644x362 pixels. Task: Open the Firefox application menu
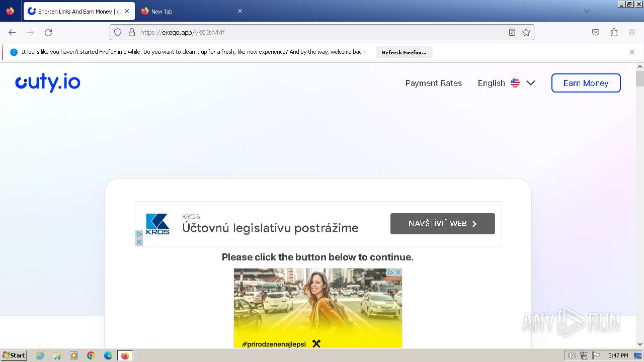pos(632,32)
